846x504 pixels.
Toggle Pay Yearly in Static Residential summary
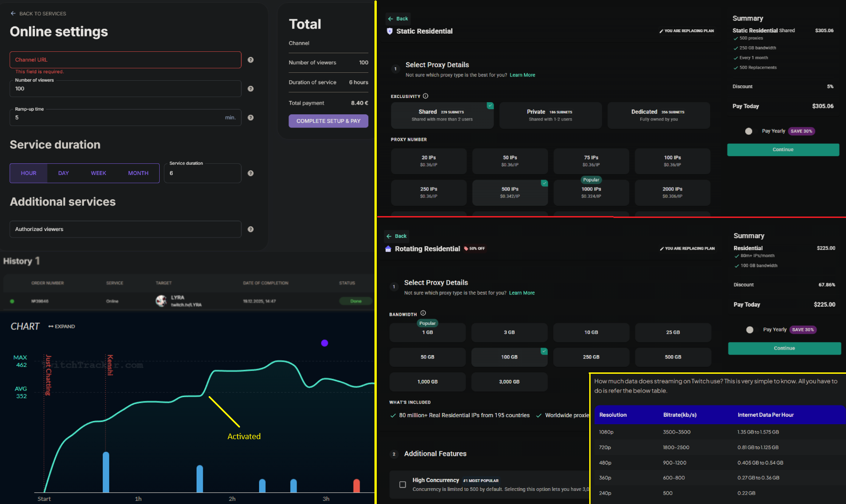point(749,131)
